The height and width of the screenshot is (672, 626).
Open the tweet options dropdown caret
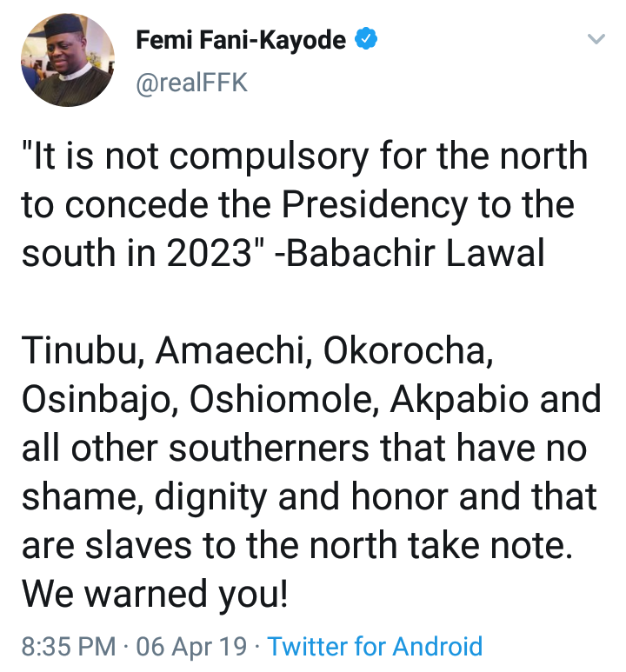[596, 40]
